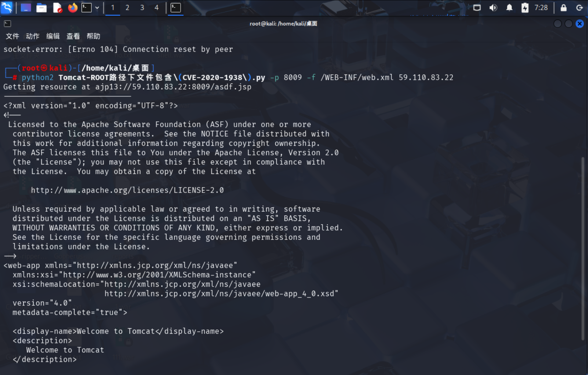Open the notifications bell icon
Image resolution: width=588 pixels, height=375 pixels.
point(509,8)
